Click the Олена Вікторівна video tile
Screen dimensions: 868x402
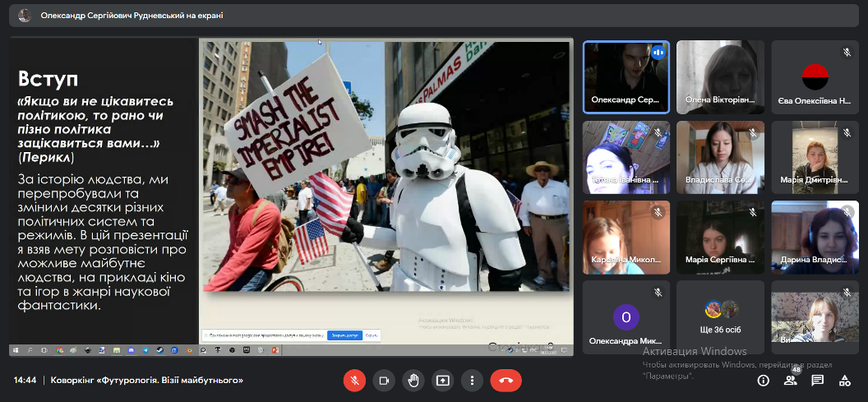(720, 76)
